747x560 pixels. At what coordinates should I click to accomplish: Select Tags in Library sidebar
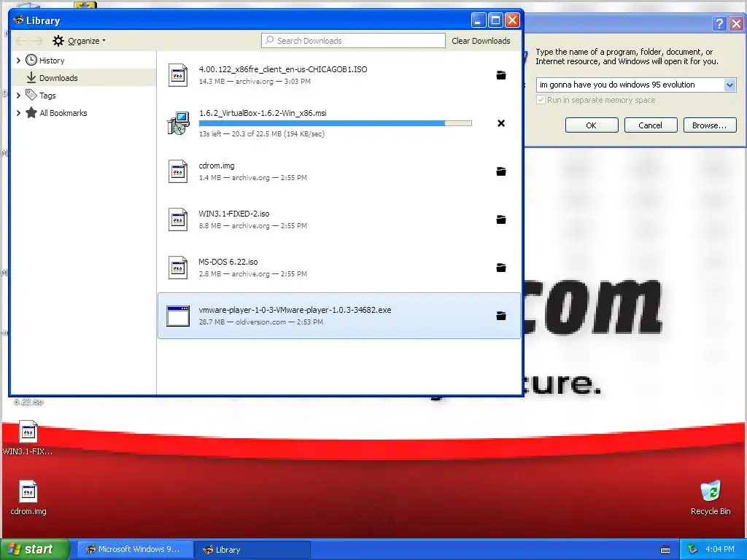[x=83, y=96]
